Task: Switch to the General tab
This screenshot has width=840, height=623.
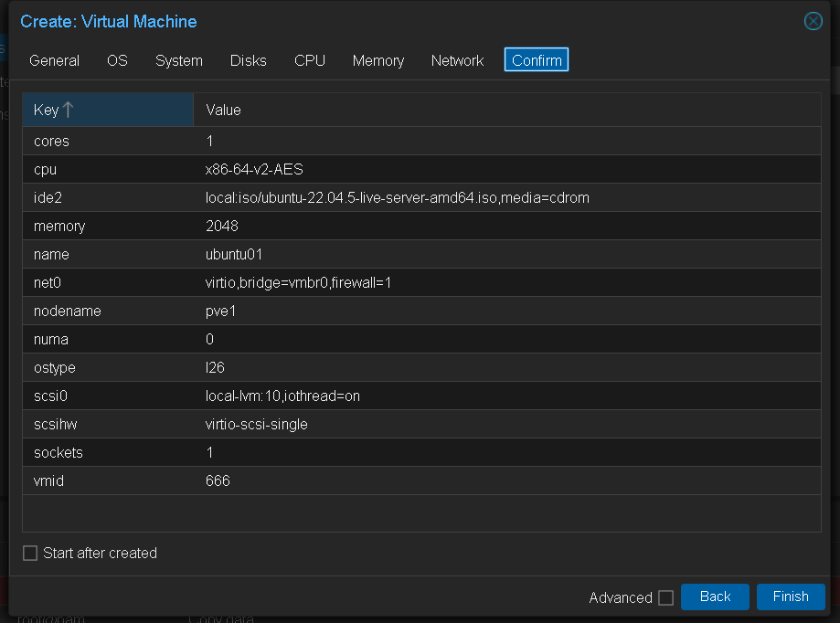Action: [54, 60]
